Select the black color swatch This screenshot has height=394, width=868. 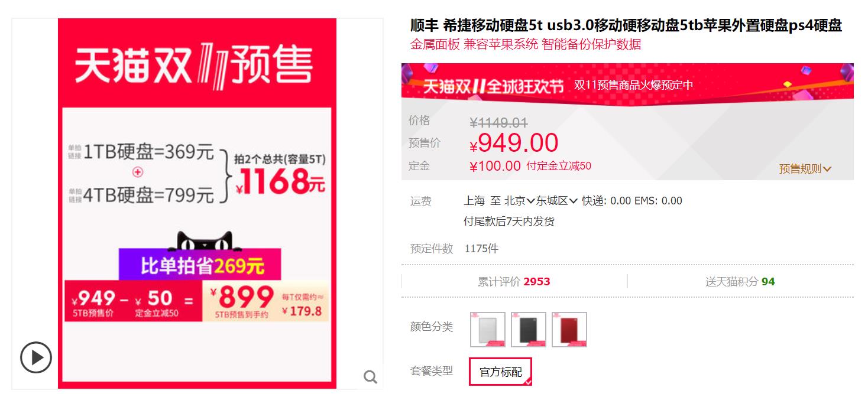(x=529, y=330)
